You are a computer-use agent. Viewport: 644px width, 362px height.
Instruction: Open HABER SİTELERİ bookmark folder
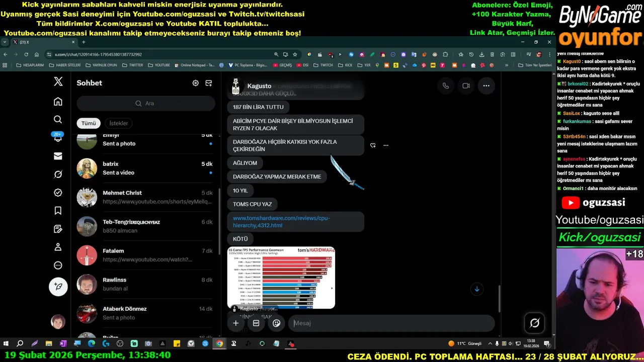pos(64,65)
